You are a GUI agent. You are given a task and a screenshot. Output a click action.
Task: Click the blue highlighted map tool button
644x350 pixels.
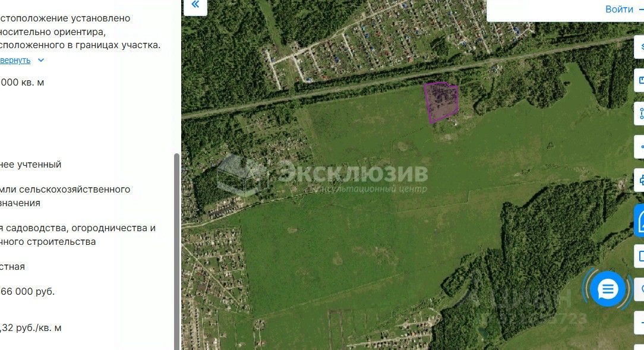[639, 222]
